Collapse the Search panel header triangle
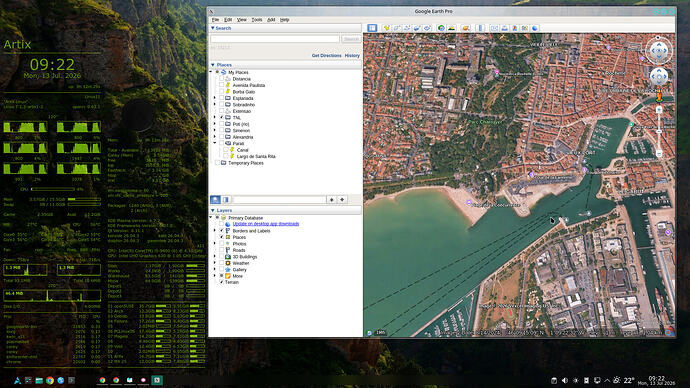The image size is (690, 388). pyautogui.click(x=213, y=28)
